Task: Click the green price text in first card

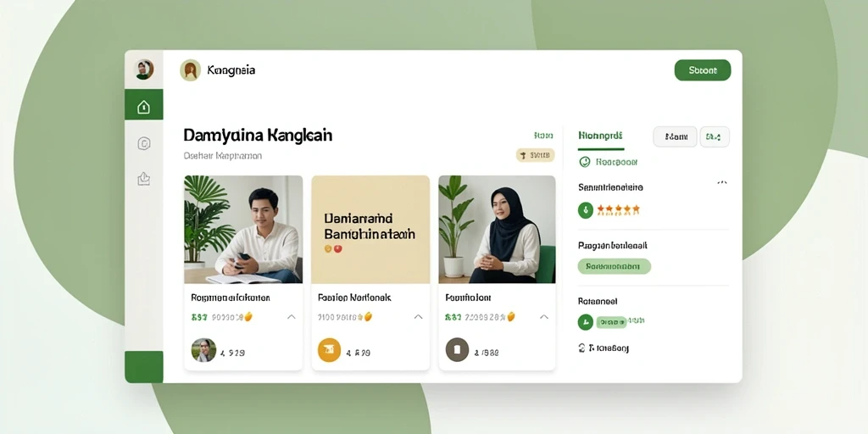Action: 198,317
